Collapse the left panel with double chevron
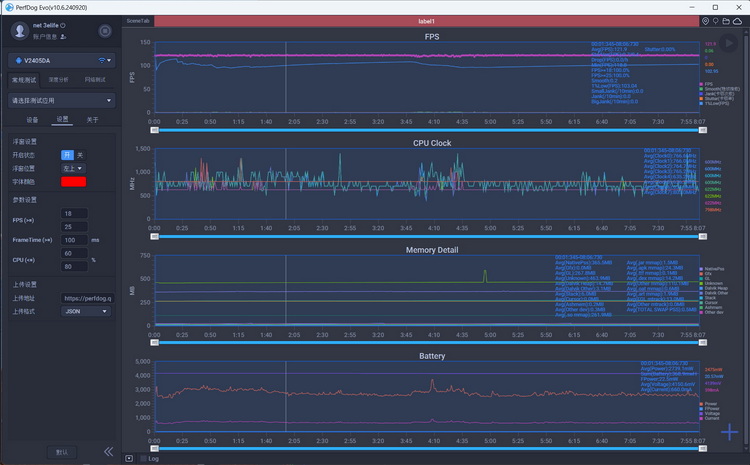Viewport: 750px width, 465px height. (109, 452)
